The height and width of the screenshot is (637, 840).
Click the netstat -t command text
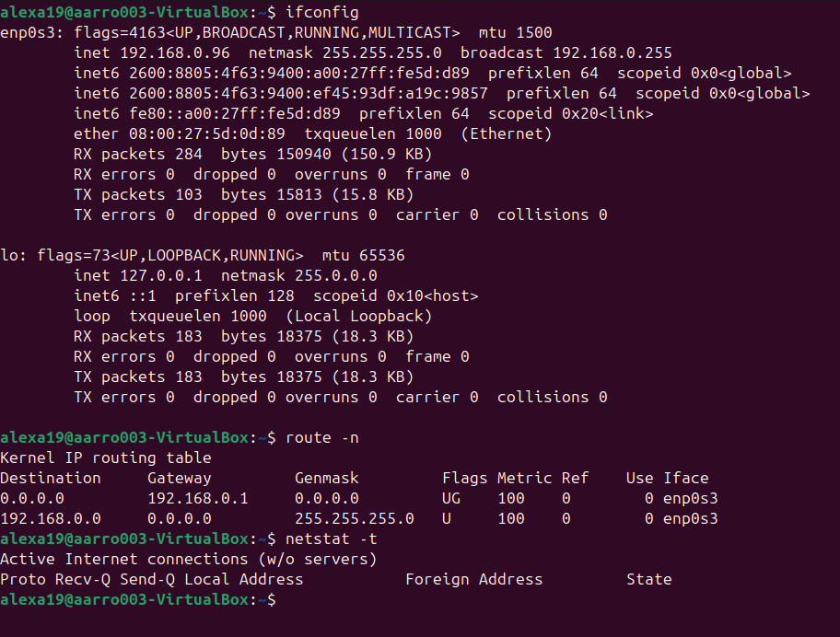(332, 539)
